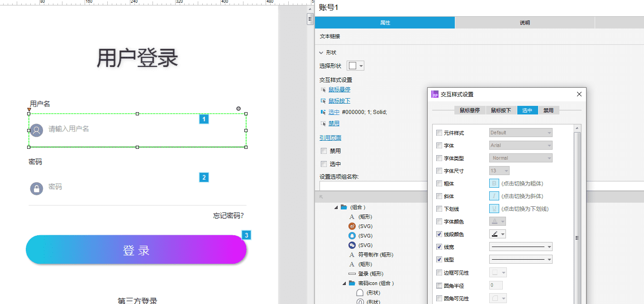This screenshot has width=644, height=304.
Task: Switch to the 说明 panel tab
Action: click(x=525, y=23)
